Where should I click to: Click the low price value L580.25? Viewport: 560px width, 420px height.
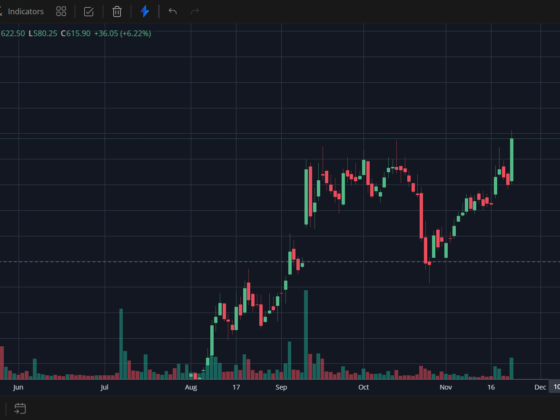(42, 34)
